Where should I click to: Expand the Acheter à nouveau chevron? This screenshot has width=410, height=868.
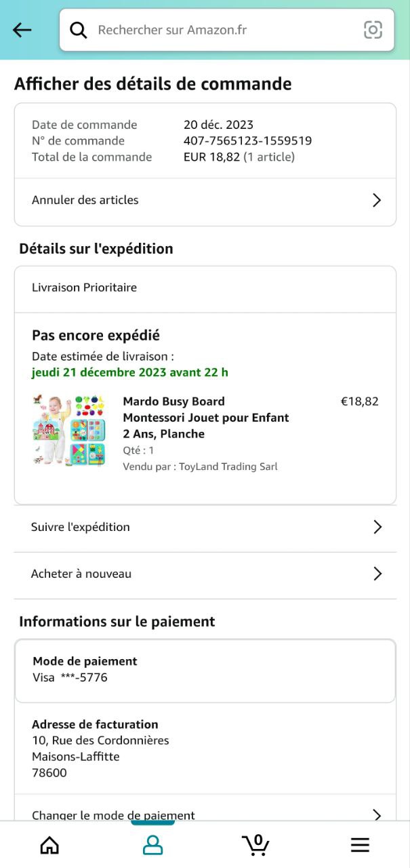click(377, 574)
